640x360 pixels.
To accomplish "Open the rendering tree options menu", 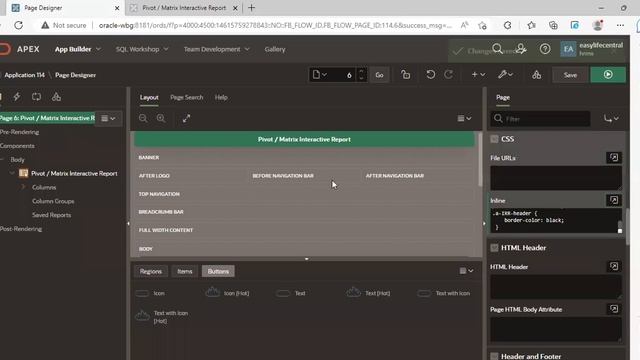I will pos(108,118).
